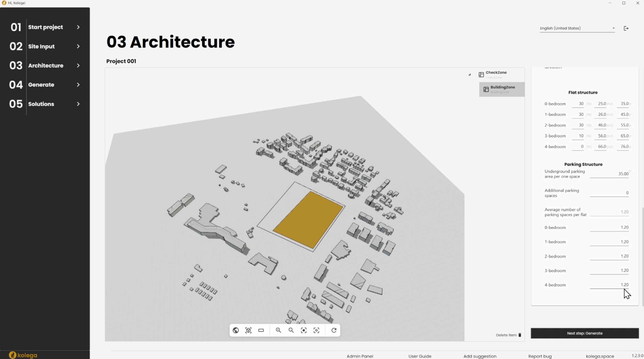Click the Next step: Generate button
644x359 pixels.
click(585, 333)
